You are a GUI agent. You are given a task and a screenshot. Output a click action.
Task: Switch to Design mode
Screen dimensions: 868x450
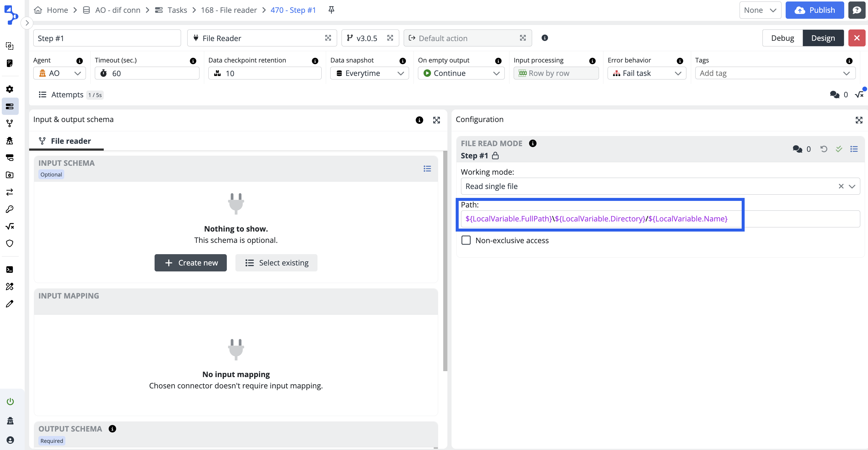(823, 38)
